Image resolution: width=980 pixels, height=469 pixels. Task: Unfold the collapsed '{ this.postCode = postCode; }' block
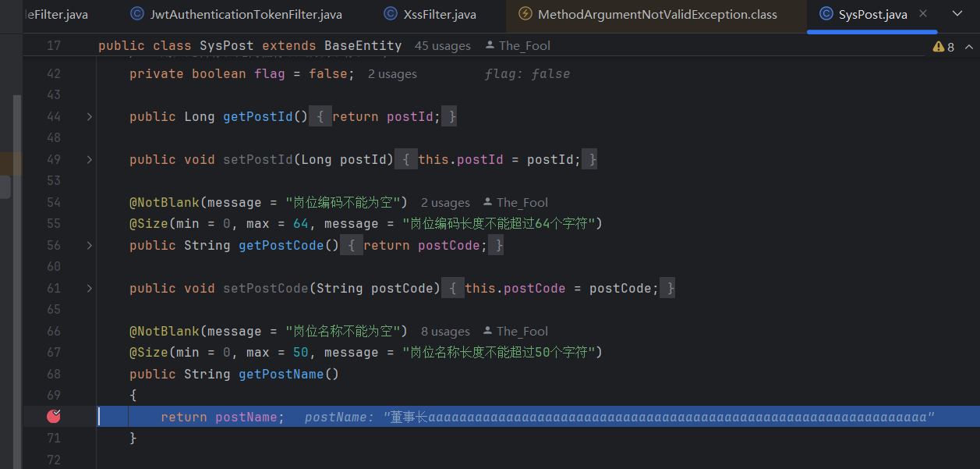tap(559, 289)
